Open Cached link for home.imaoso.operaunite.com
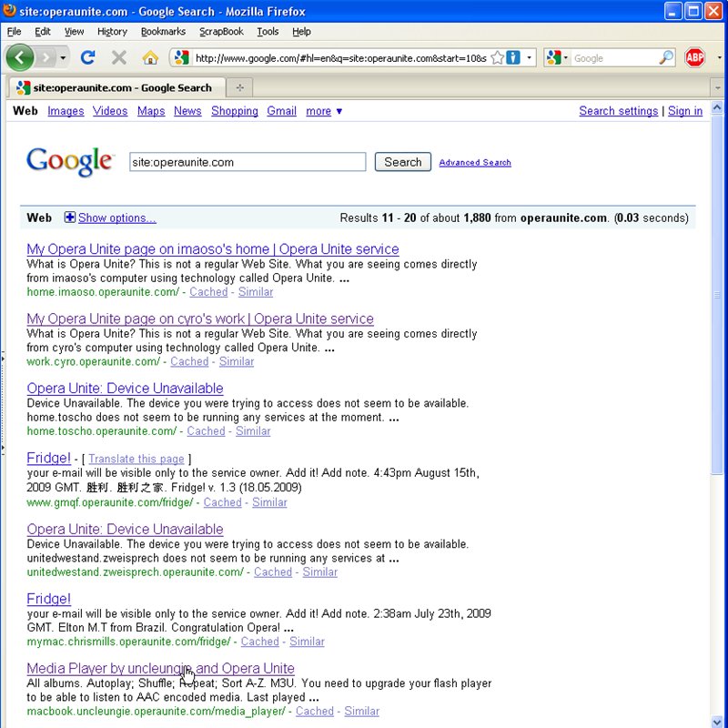Viewport: 728px width, 728px height. coord(208,292)
